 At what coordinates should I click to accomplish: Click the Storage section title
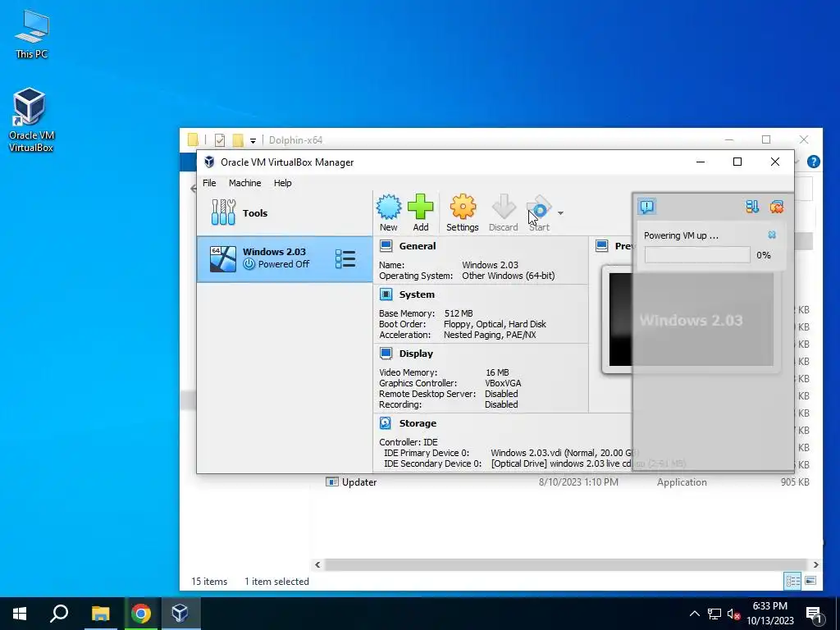pyautogui.click(x=418, y=422)
